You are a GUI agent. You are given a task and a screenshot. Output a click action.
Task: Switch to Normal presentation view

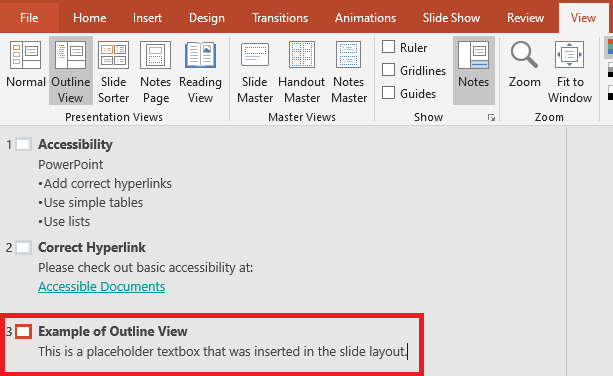[26, 64]
